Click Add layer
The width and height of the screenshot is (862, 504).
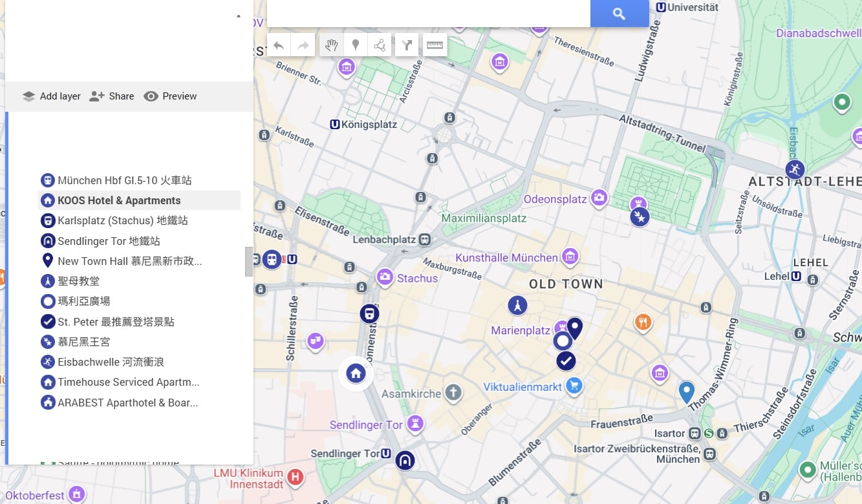(x=52, y=96)
